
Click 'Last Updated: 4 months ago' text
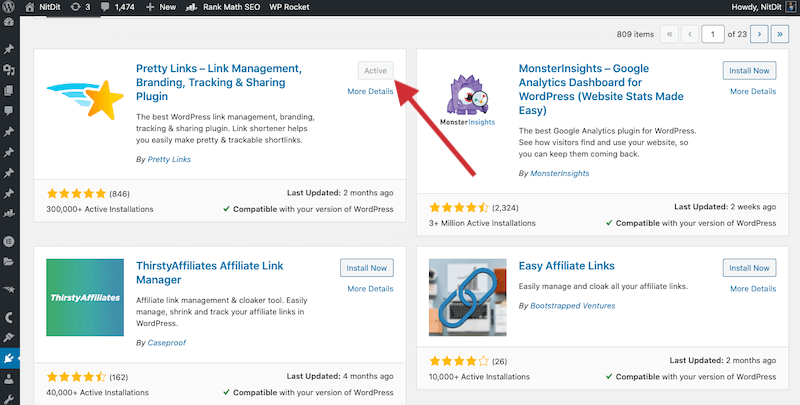click(340, 376)
